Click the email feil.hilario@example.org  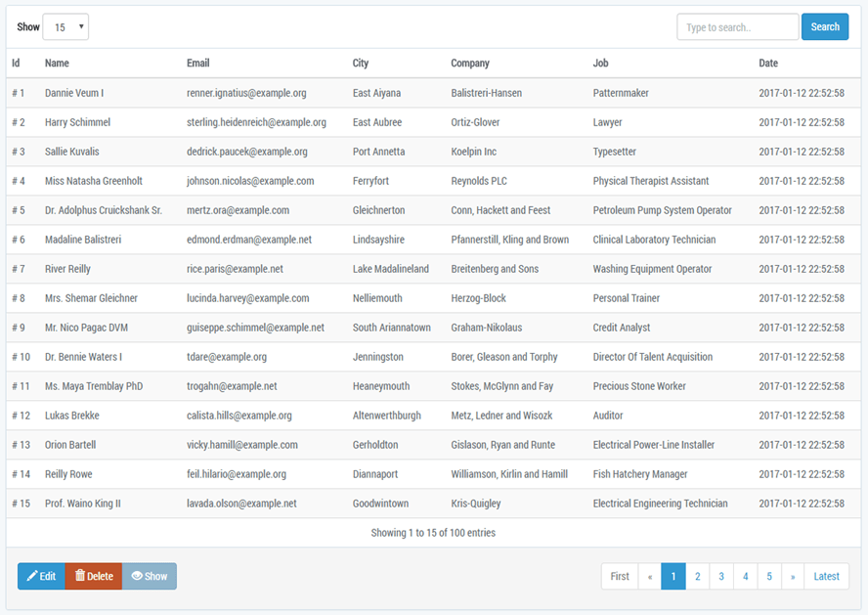pyautogui.click(x=237, y=474)
